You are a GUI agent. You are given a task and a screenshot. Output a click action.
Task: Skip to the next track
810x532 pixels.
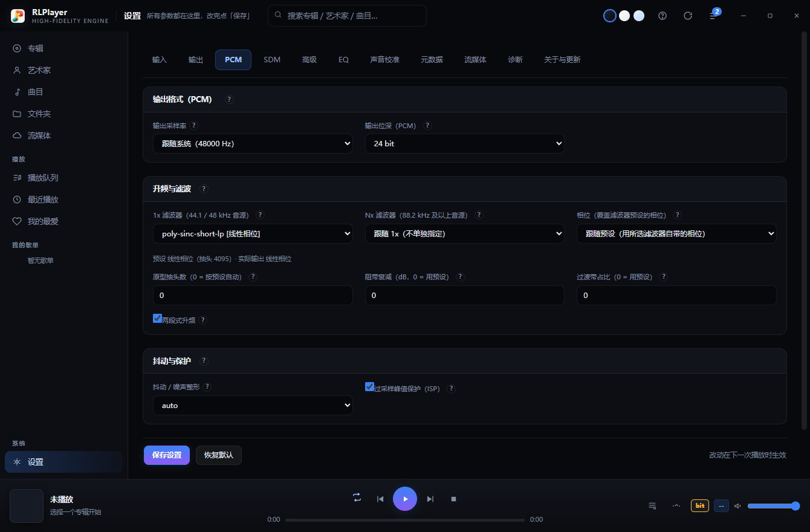[430, 499]
